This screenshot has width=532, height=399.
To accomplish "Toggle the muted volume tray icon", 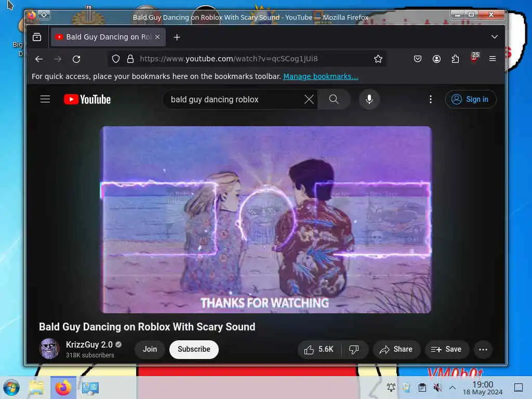I will click(x=437, y=388).
